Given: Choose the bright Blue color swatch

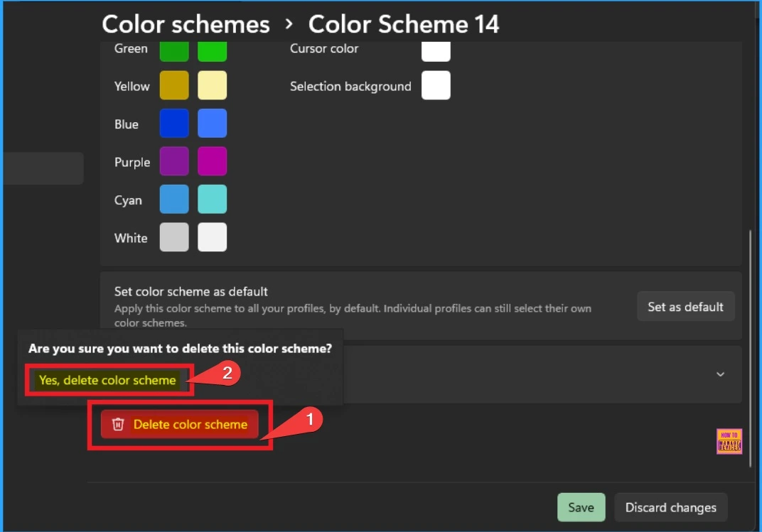Looking at the screenshot, I should click(212, 124).
